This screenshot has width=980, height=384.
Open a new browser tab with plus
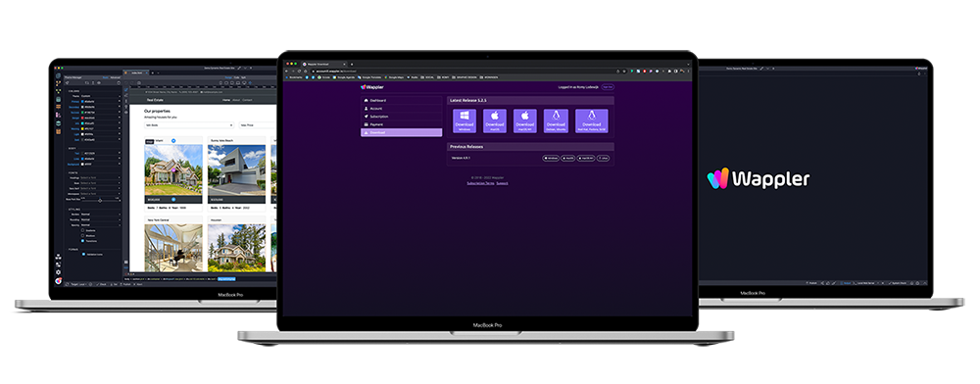(x=352, y=64)
